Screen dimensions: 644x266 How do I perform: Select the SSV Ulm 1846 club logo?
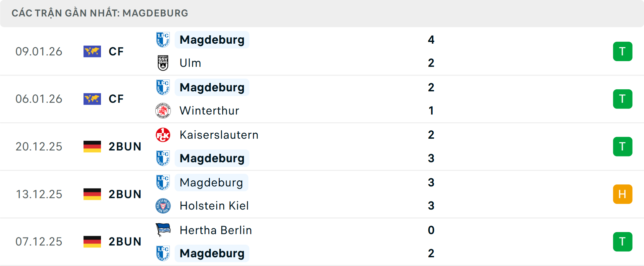point(163,63)
